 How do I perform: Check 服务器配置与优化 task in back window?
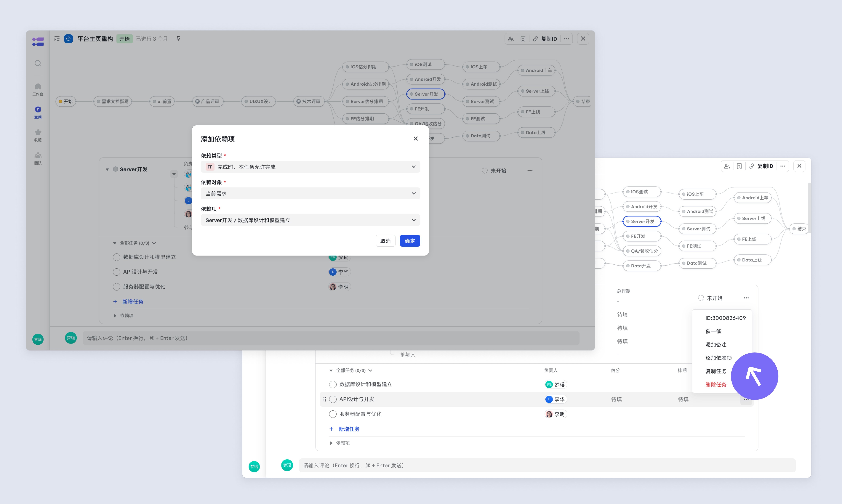click(333, 414)
